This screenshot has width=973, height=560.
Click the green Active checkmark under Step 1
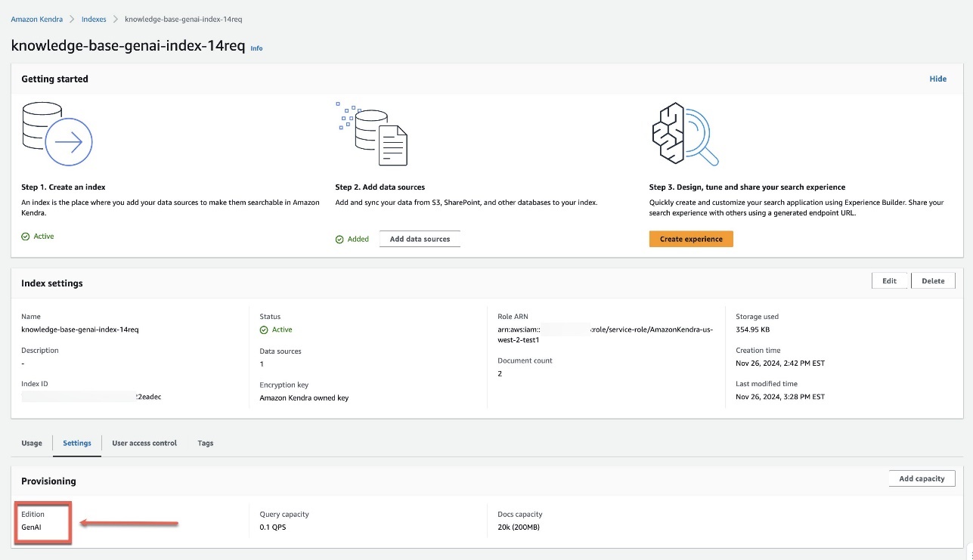tap(26, 237)
